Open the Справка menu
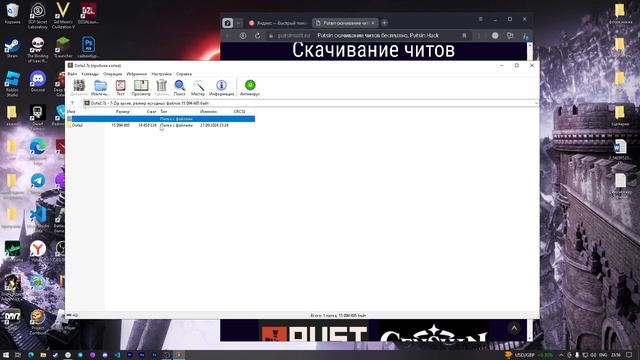Screen dimensions: 640x360 (184, 74)
